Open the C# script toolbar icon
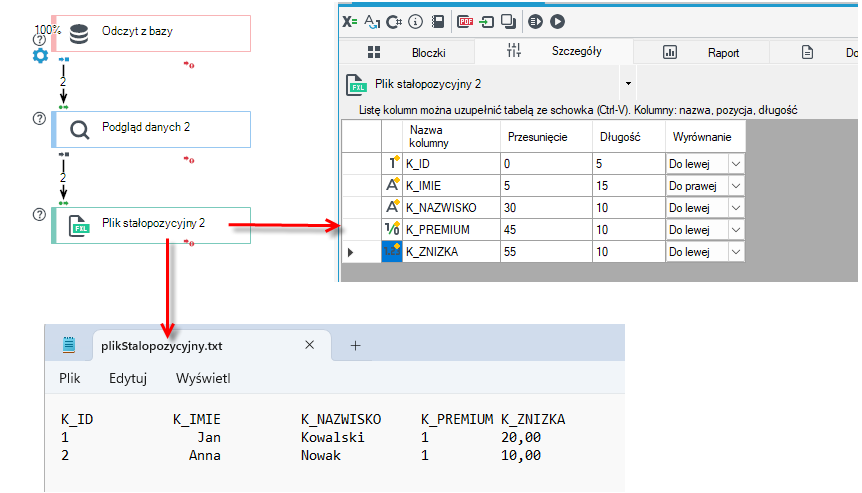The image size is (862, 493). coord(394,21)
